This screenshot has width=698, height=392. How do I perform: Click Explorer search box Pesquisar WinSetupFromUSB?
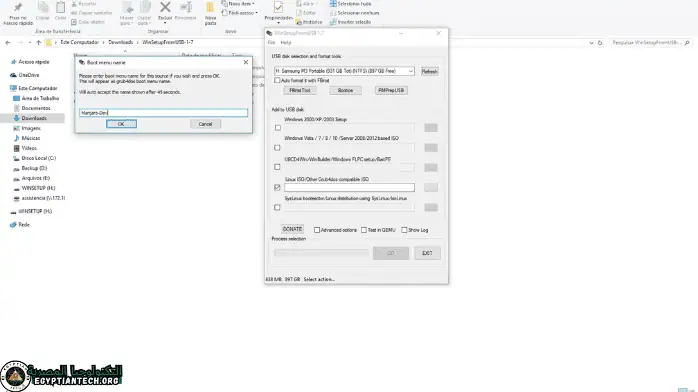click(x=651, y=43)
